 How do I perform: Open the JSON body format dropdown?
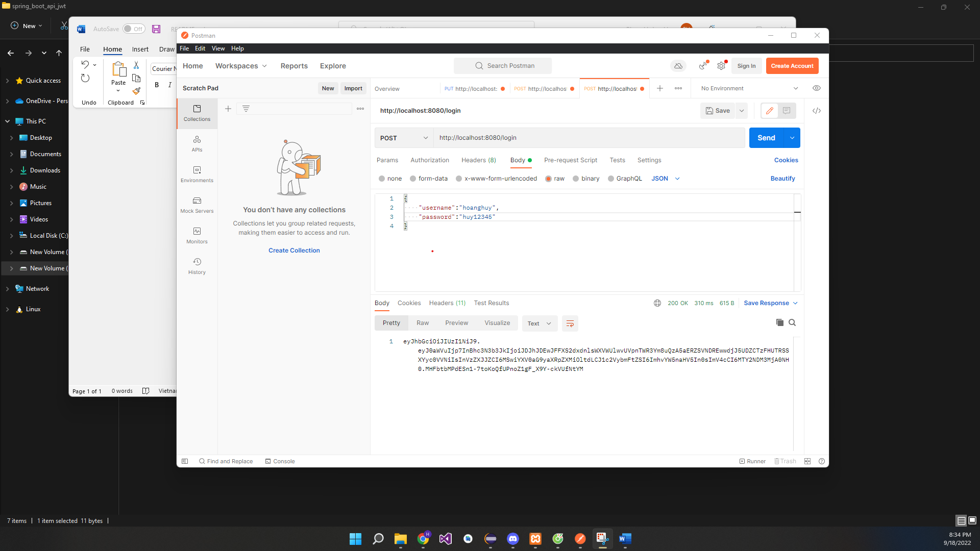(x=665, y=179)
